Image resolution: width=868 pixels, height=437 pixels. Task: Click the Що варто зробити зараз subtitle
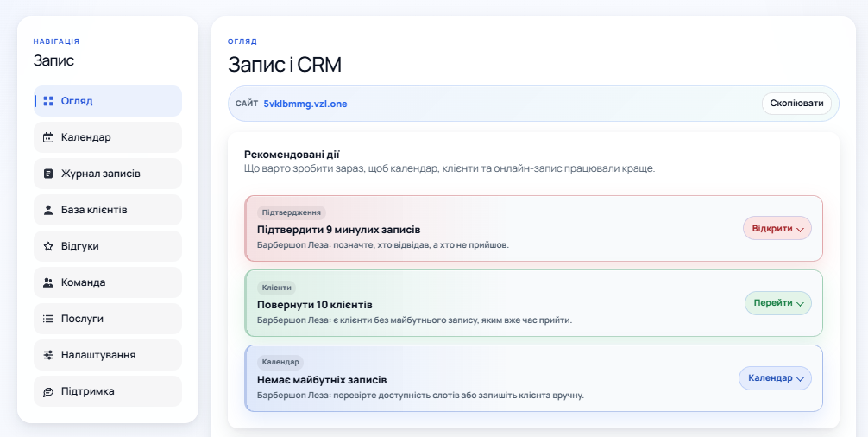(450, 168)
